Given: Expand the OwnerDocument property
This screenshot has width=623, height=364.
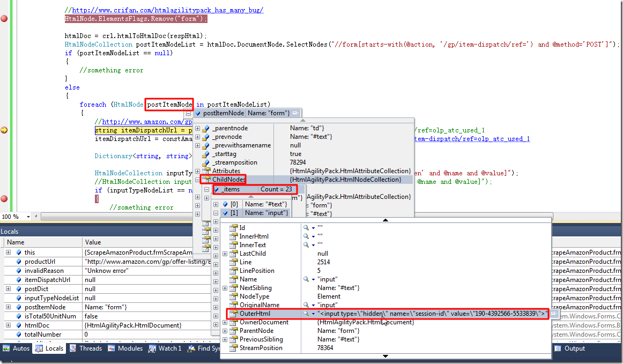Looking at the screenshot, I should 225,322.
